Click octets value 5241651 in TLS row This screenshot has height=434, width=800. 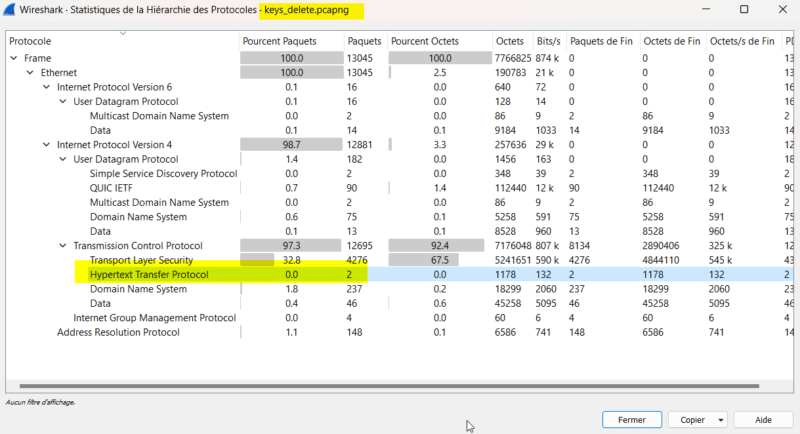tap(513, 260)
